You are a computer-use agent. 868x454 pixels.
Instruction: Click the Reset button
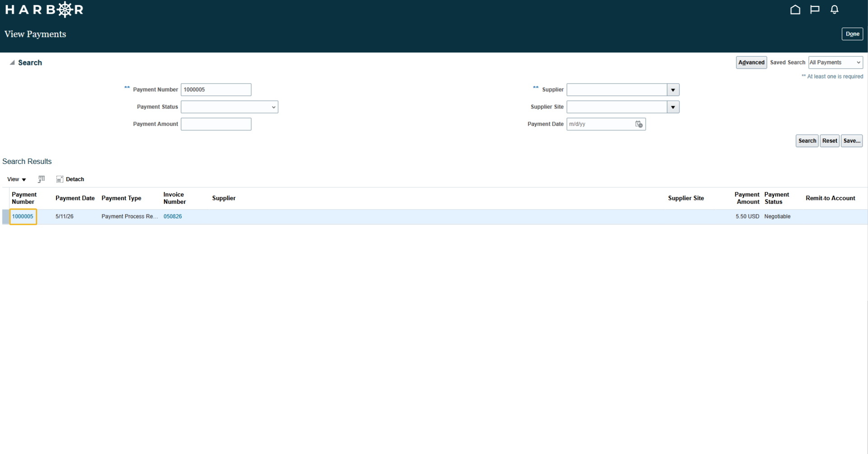click(830, 141)
